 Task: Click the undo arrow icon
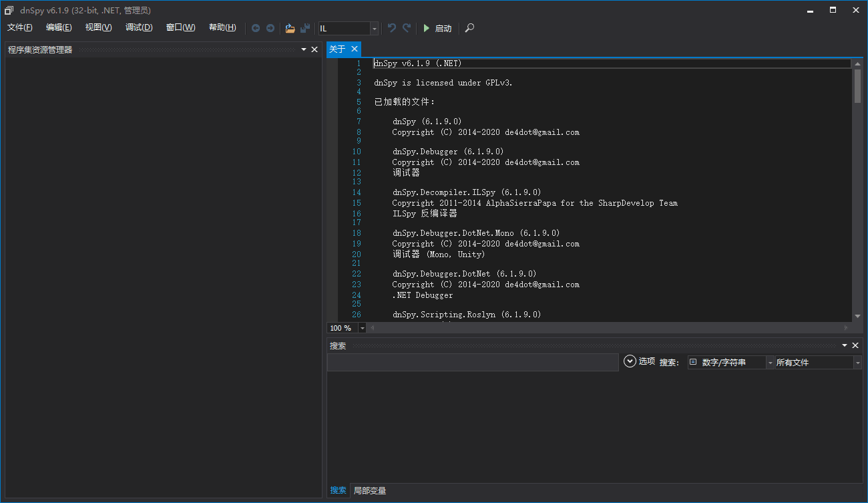click(x=392, y=28)
